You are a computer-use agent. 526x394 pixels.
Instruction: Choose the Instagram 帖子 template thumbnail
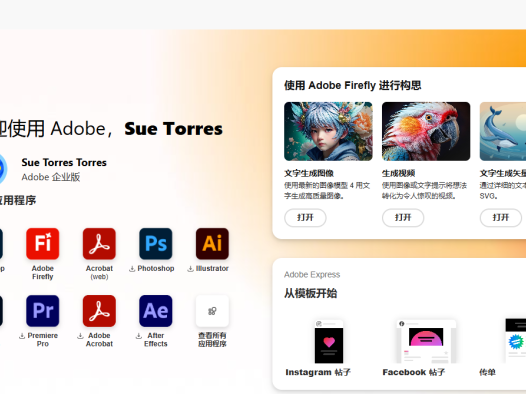coord(329,341)
